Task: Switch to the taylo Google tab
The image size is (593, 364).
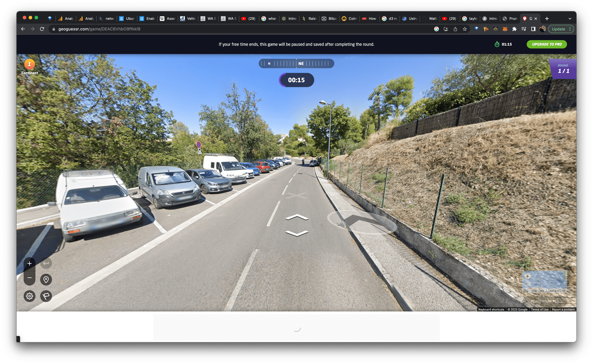Action: [470, 19]
